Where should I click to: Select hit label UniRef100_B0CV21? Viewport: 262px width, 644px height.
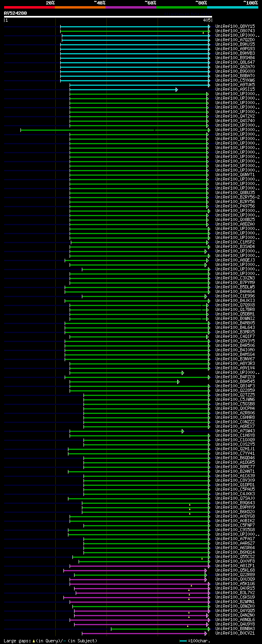pos(235,633)
